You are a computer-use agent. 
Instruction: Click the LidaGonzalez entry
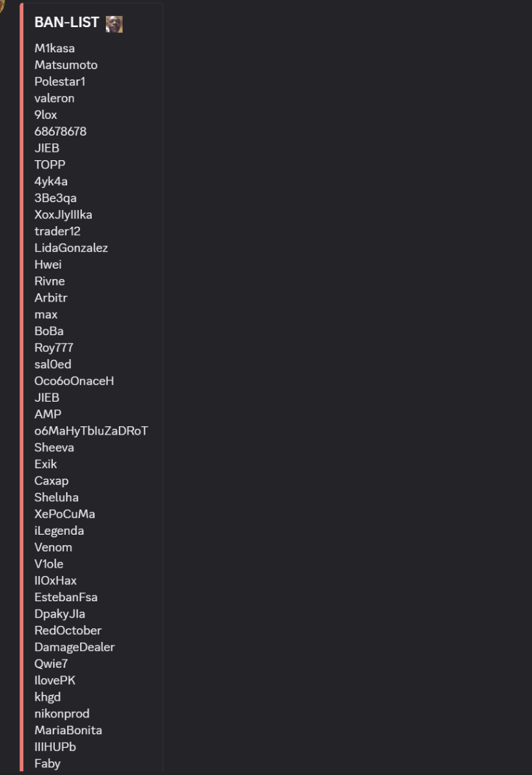(71, 248)
